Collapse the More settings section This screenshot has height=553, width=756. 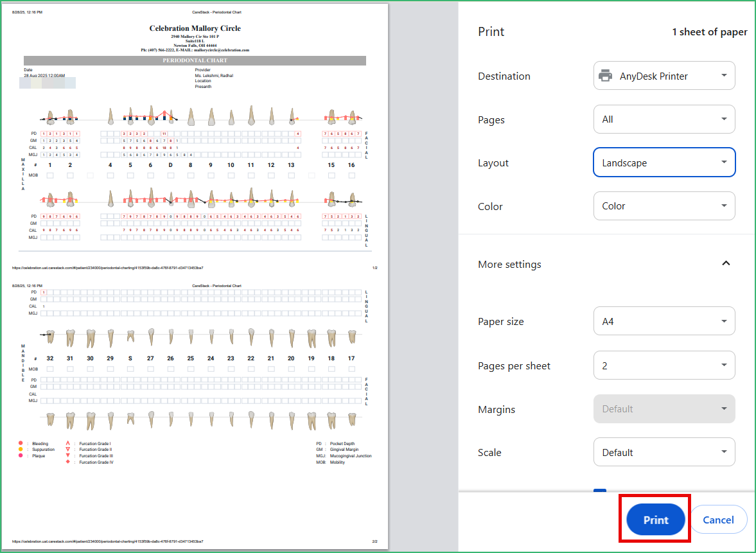(x=726, y=263)
